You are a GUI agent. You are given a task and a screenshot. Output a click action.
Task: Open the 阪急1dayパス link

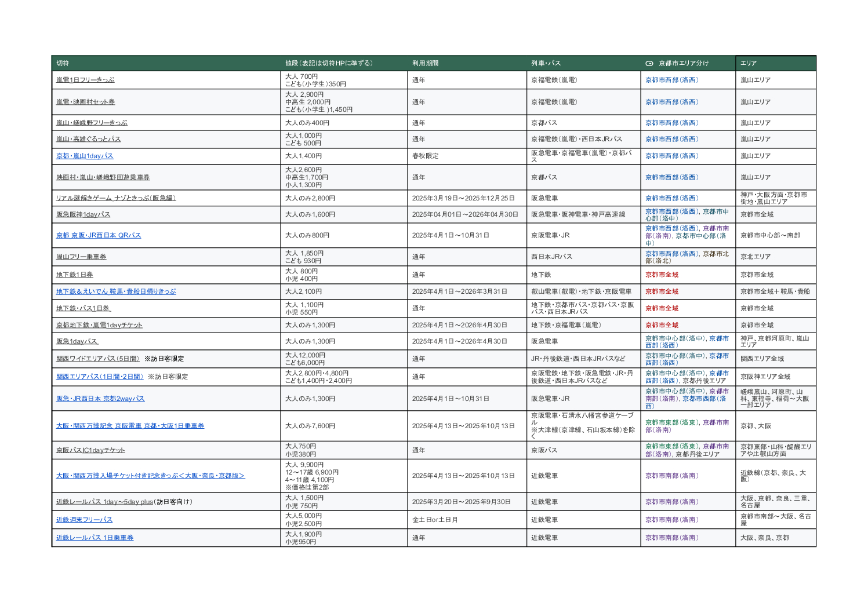77,341
